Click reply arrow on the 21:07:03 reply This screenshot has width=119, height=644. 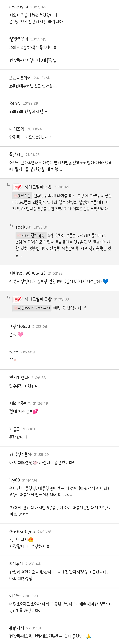[x=8, y=298]
